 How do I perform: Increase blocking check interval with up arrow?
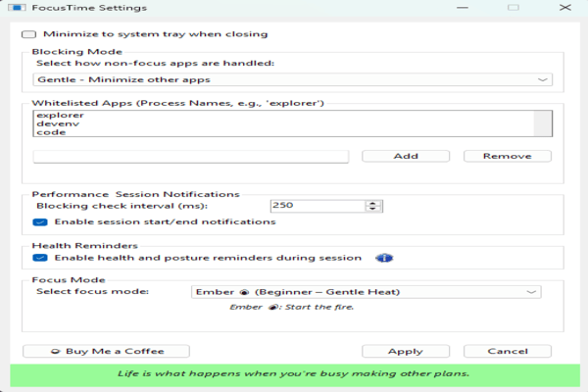[x=372, y=203]
